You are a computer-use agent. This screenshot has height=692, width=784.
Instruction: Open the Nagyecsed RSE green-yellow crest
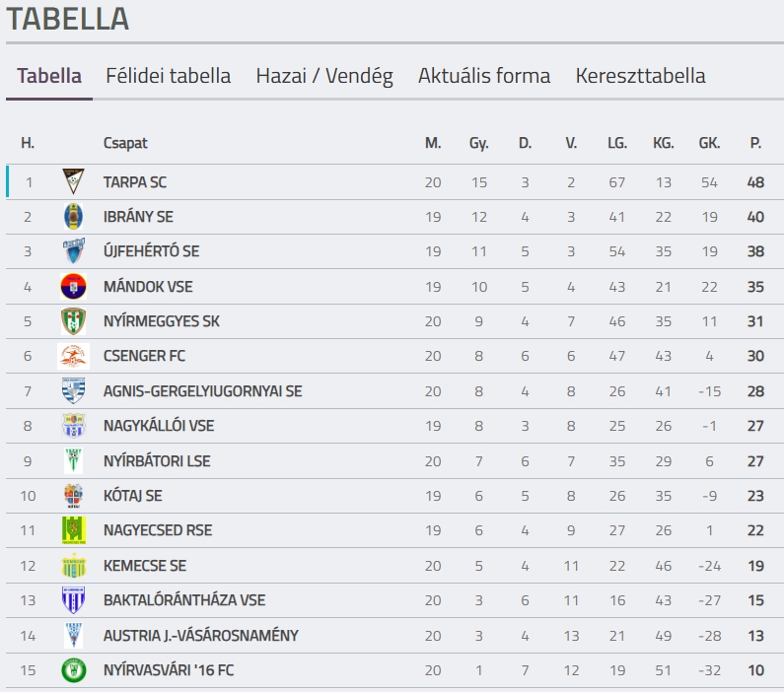74,530
